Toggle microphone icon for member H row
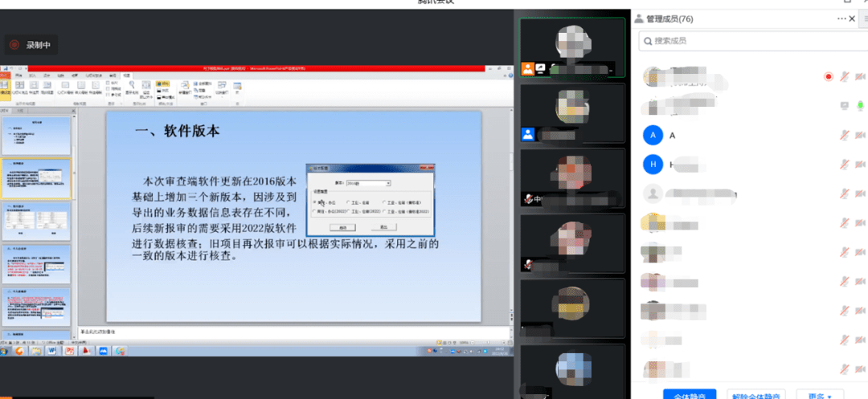The width and height of the screenshot is (868, 399). pos(844,164)
